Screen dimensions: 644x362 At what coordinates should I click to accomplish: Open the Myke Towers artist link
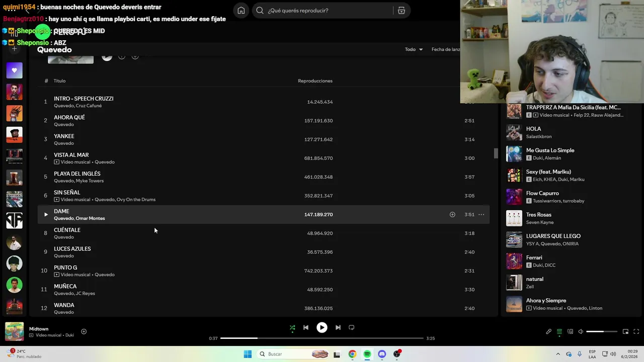90,181
